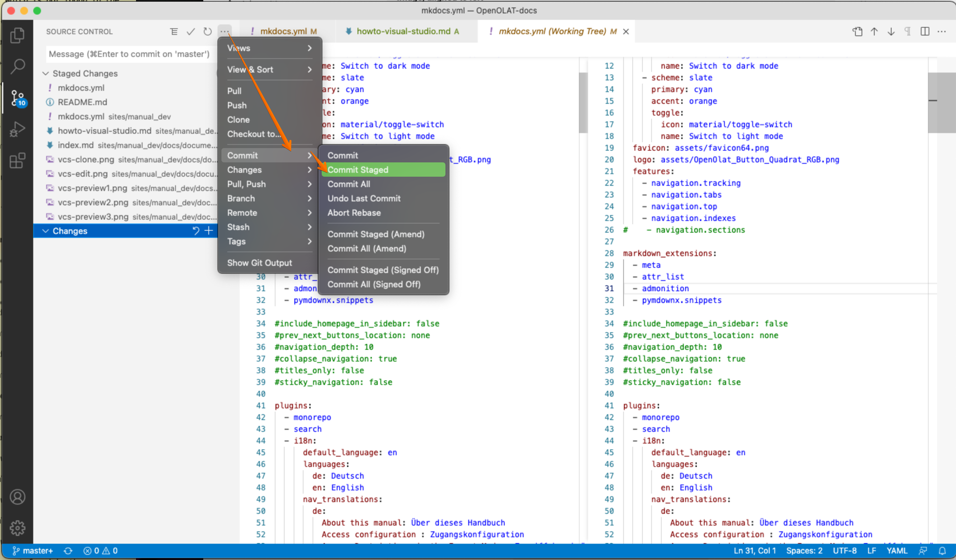Viewport: 956px width, 560px height.
Task: Click YAML language mode in status bar
Action: pyautogui.click(x=896, y=551)
